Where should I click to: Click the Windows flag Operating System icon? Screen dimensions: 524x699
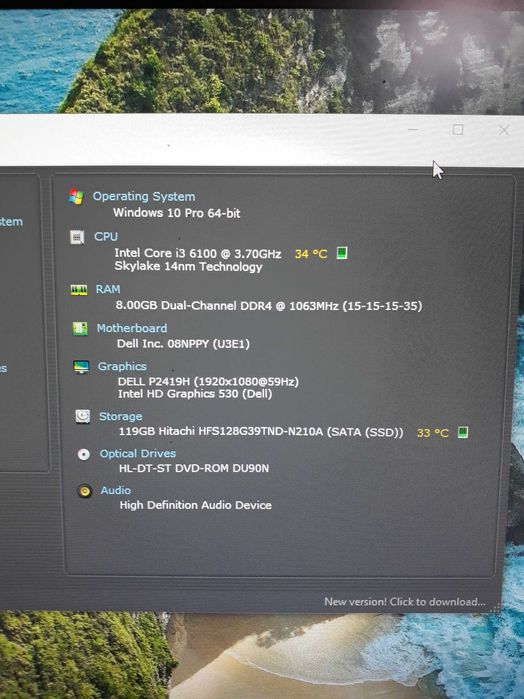76,197
